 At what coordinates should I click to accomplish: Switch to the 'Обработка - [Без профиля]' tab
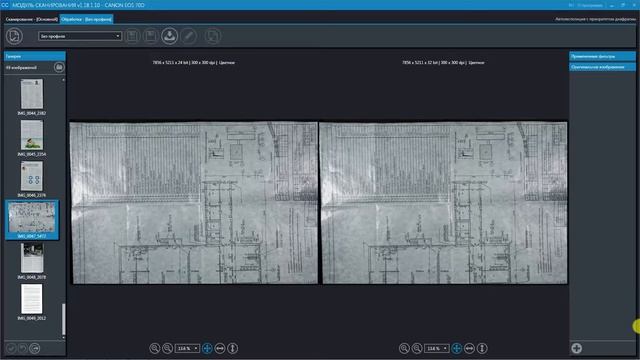(x=87, y=19)
